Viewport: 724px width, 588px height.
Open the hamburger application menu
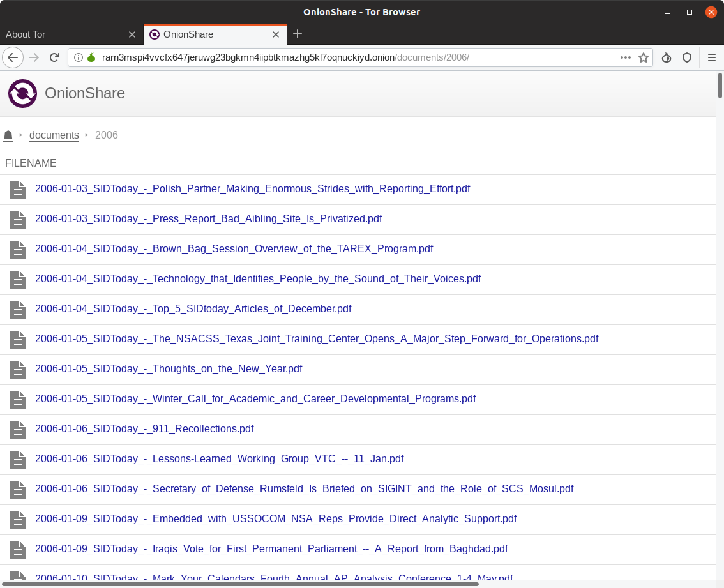[x=712, y=57]
